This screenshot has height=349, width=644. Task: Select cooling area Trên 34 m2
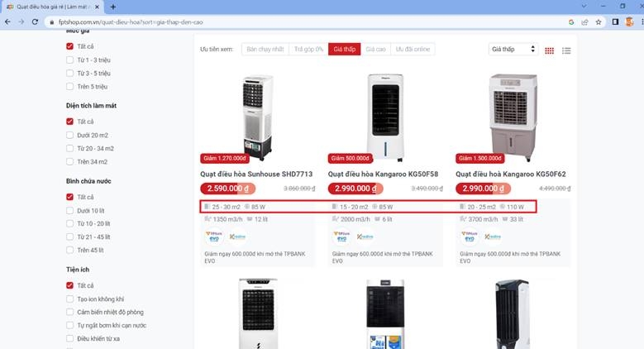(69, 161)
